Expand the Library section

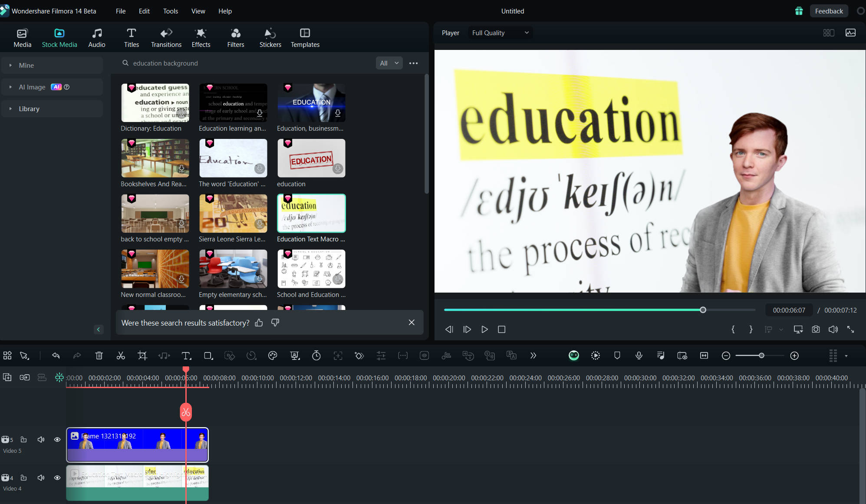[x=11, y=109]
